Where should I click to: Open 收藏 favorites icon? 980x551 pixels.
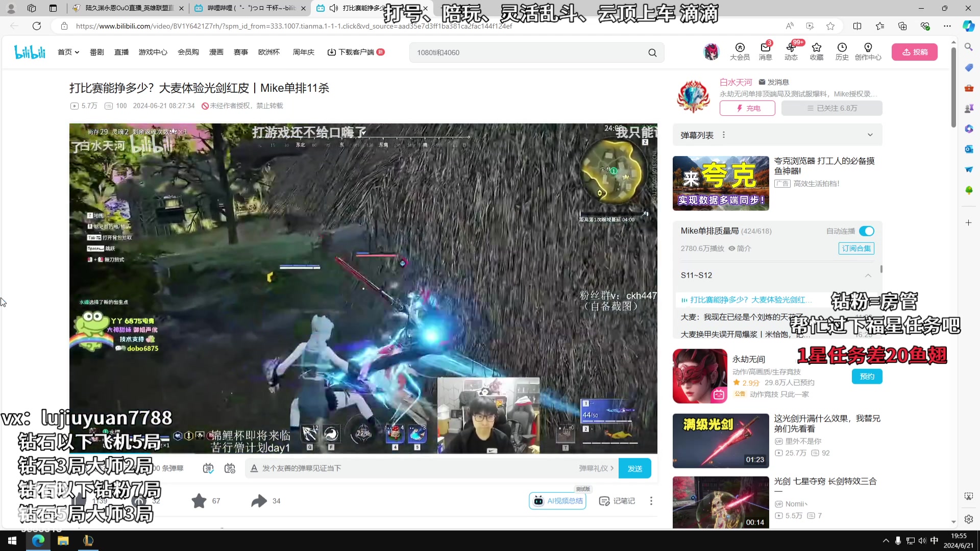[x=817, y=52]
